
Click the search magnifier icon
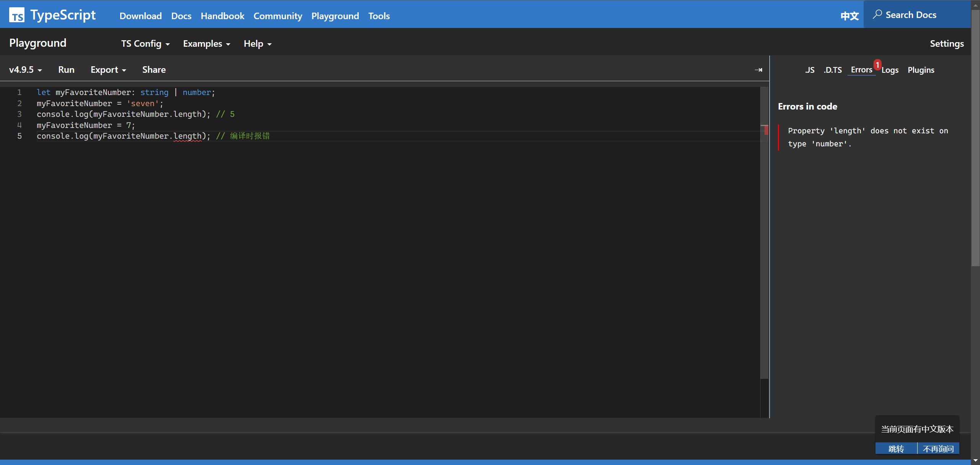point(877,15)
